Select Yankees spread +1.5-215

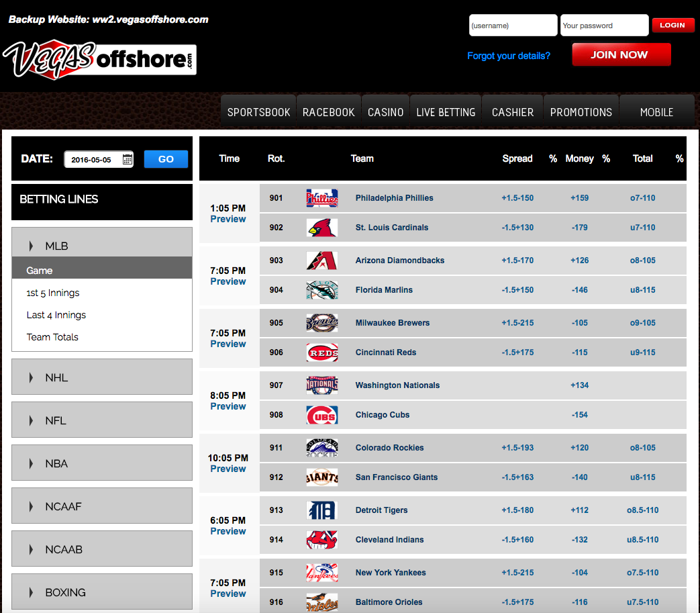pos(517,573)
